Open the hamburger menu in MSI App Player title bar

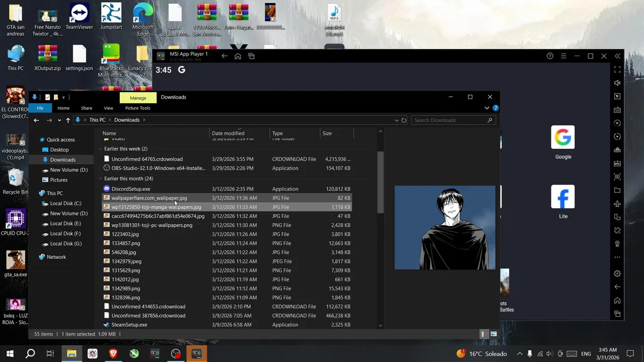(563, 56)
